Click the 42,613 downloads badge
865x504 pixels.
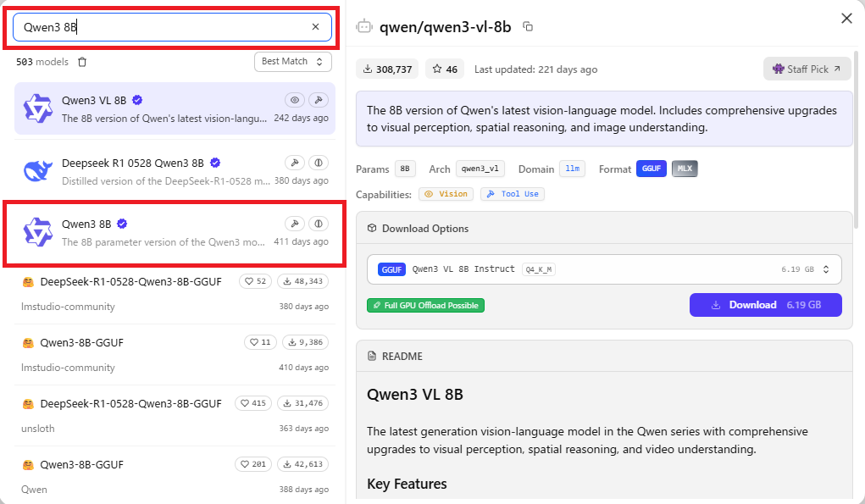302,464
